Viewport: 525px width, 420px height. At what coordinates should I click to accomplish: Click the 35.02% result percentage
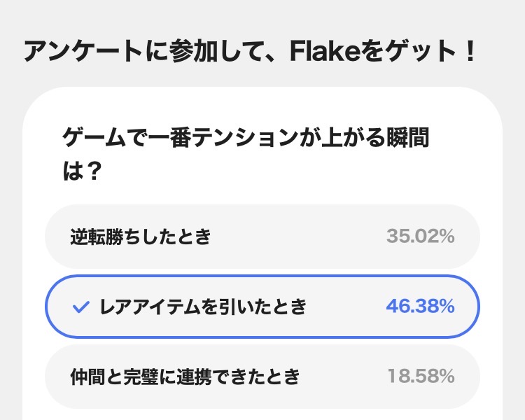(420, 237)
